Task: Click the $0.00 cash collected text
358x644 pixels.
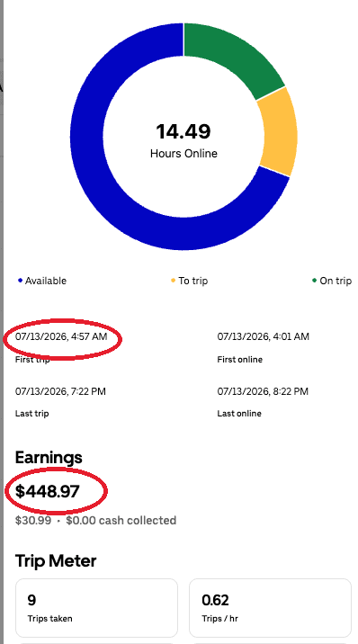Action: (x=121, y=521)
